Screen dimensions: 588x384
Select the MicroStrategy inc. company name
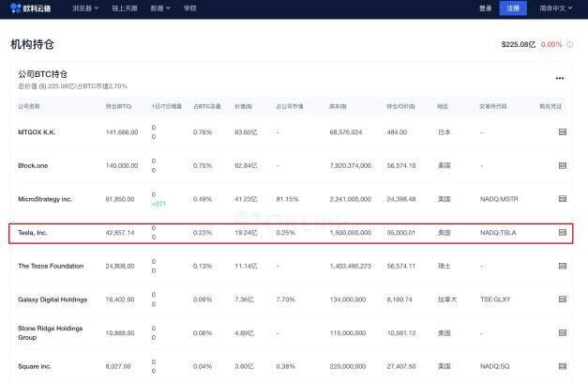45,199
